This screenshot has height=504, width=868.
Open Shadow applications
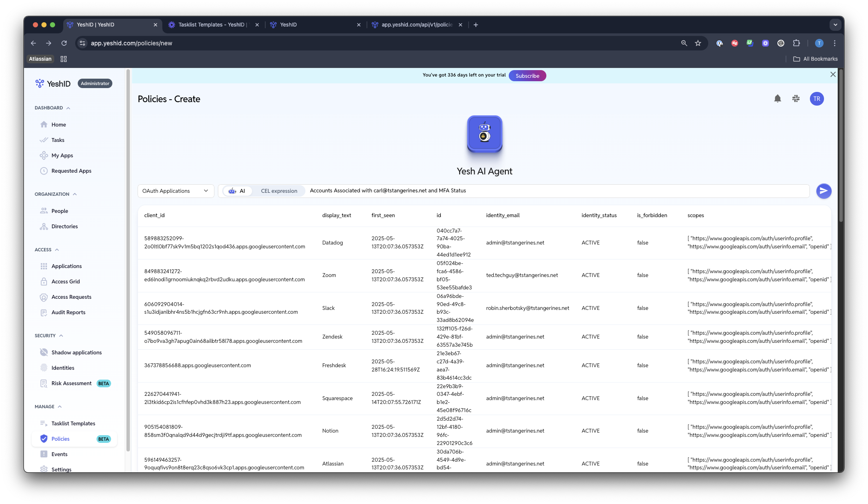[76, 353]
